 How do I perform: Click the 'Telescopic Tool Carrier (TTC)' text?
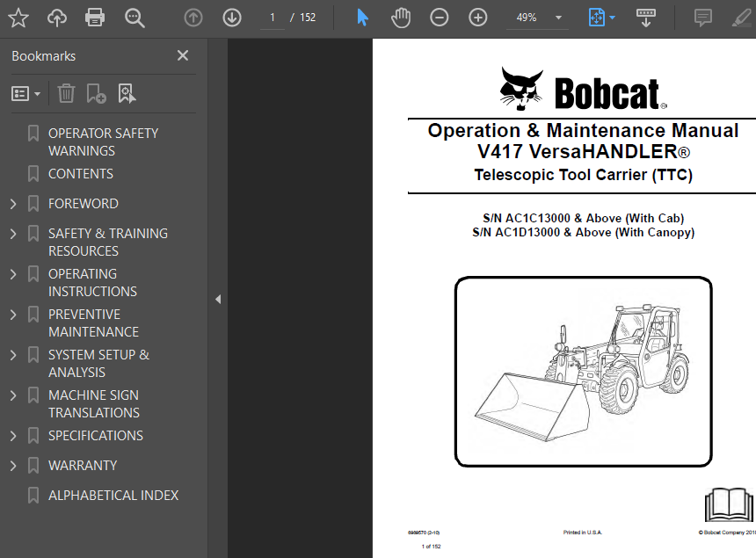[584, 175]
